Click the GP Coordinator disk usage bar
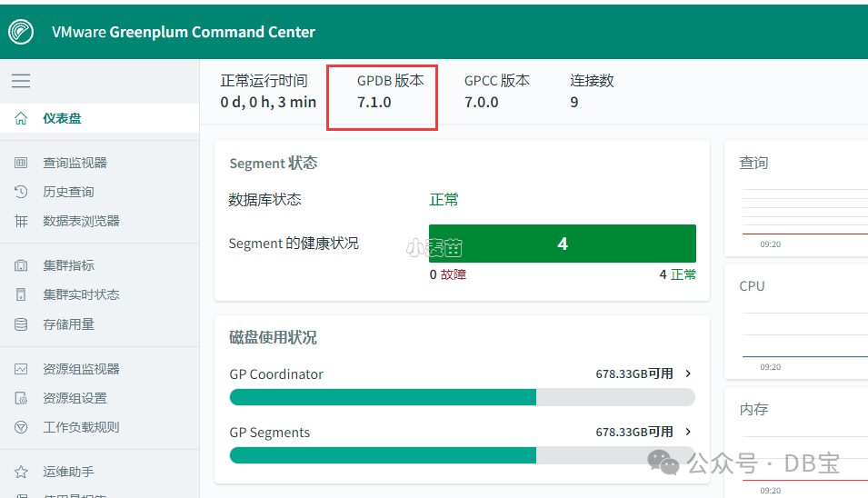The image size is (868, 498). [x=462, y=397]
